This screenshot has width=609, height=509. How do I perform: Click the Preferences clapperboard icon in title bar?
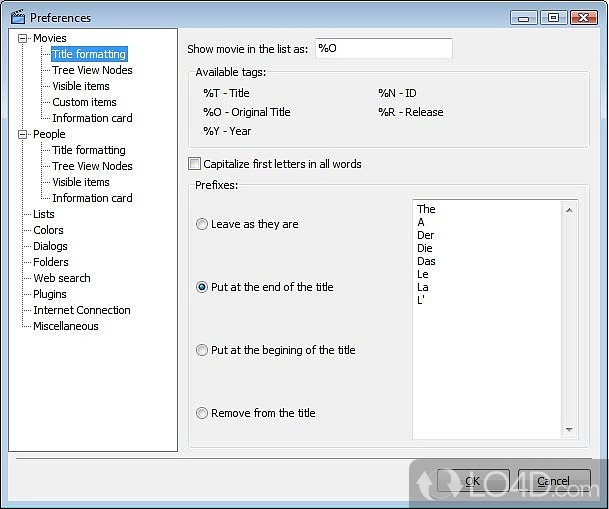[x=17, y=17]
